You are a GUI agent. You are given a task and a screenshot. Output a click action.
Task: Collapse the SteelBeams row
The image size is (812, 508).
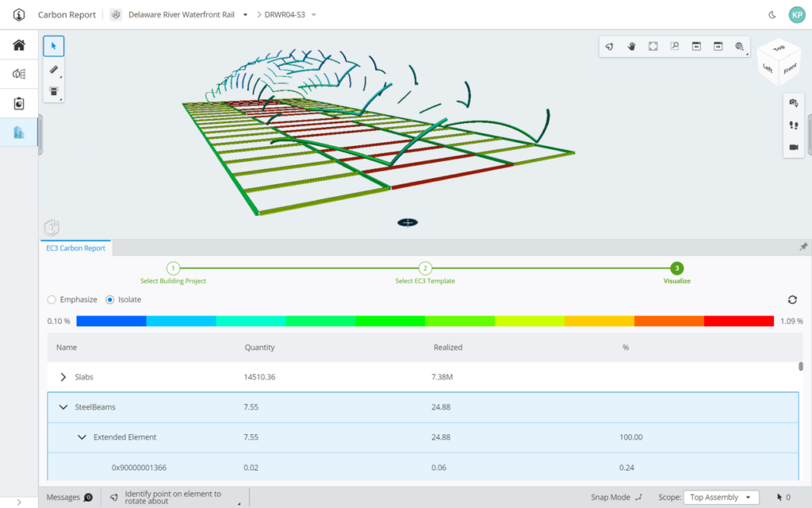tap(63, 406)
